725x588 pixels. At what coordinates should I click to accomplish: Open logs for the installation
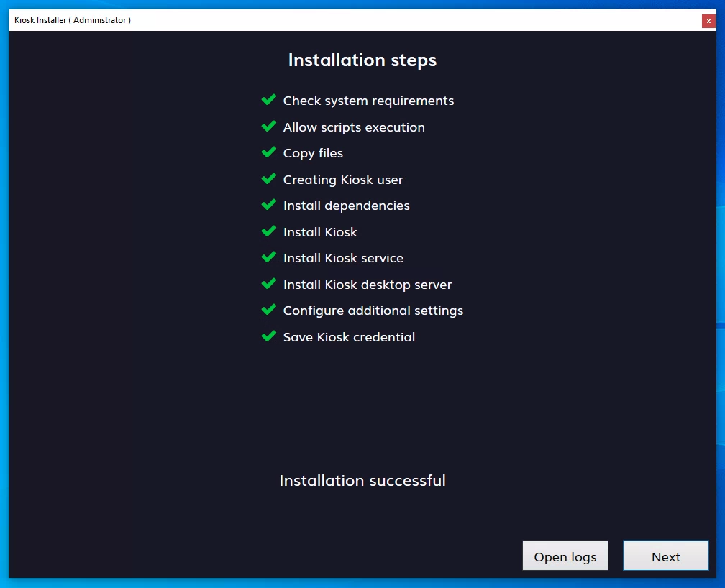pyautogui.click(x=565, y=556)
